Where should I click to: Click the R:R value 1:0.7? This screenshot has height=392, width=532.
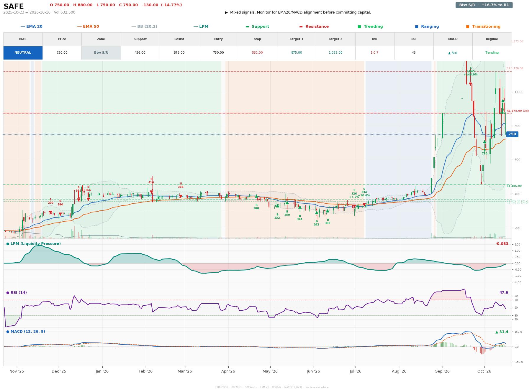coord(374,53)
